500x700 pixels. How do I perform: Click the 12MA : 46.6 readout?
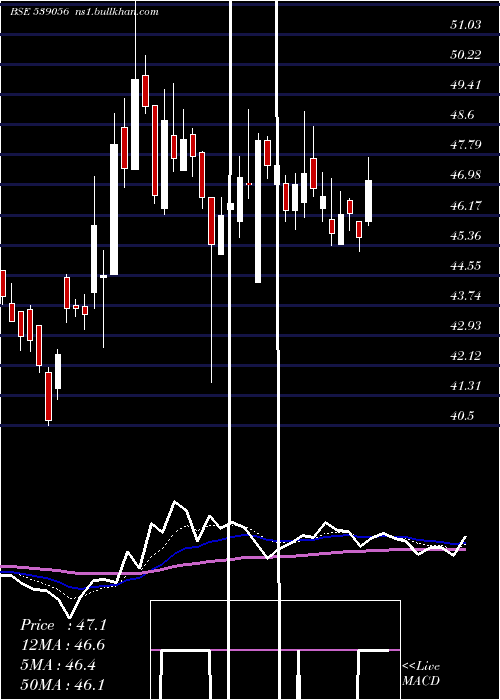click(62, 645)
